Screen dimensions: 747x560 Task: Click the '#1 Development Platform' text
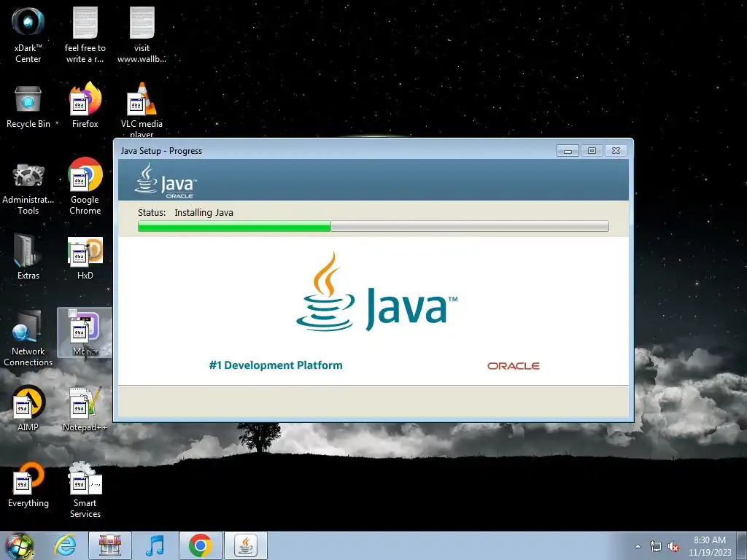tap(276, 365)
